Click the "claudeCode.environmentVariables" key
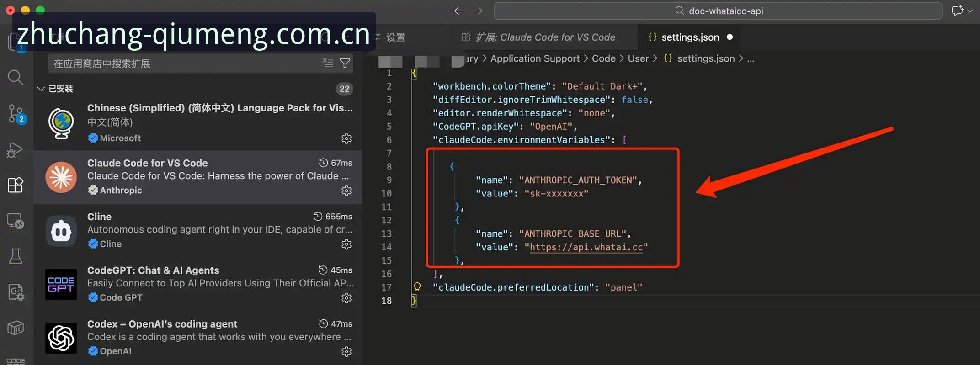 (522, 140)
